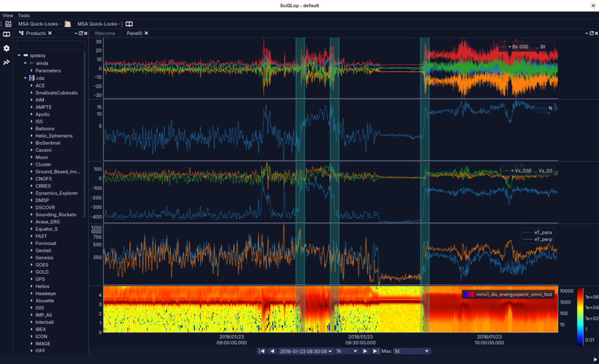The height and width of the screenshot is (364, 599).
Task: Close the Products dock panel
Action: (x=85, y=33)
